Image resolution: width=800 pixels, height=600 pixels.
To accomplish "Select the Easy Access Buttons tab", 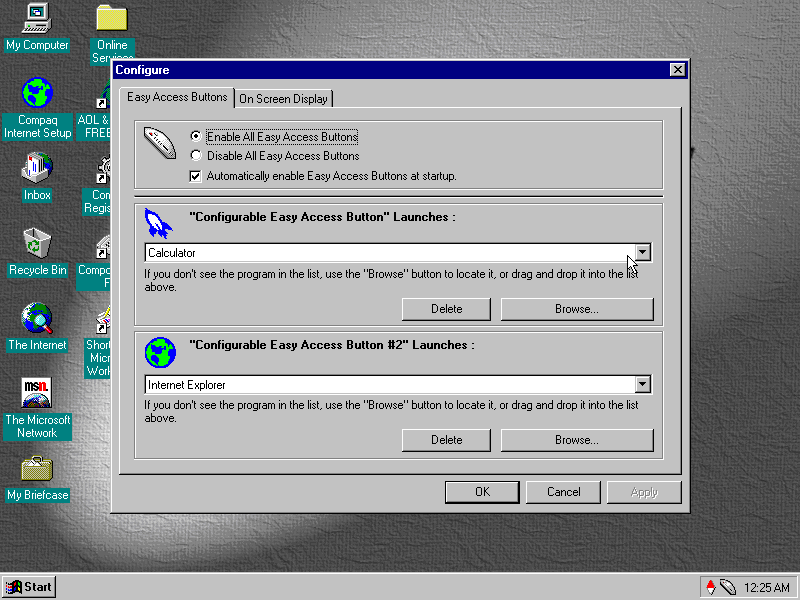I will point(177,98).
